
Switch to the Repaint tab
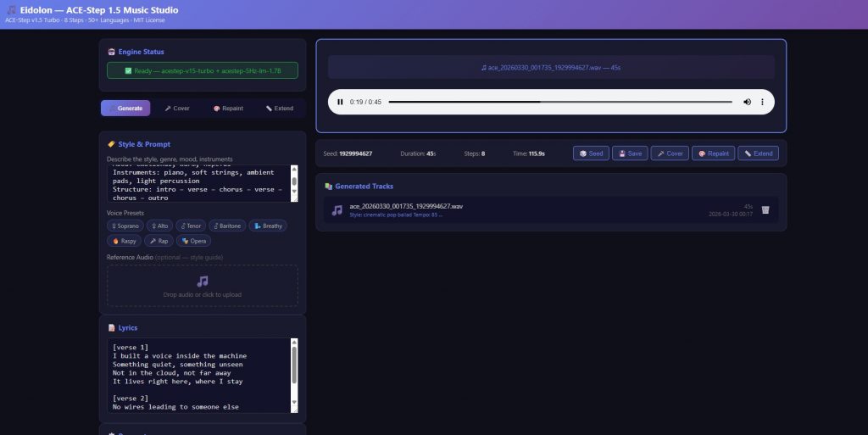(x=228, y=108)
